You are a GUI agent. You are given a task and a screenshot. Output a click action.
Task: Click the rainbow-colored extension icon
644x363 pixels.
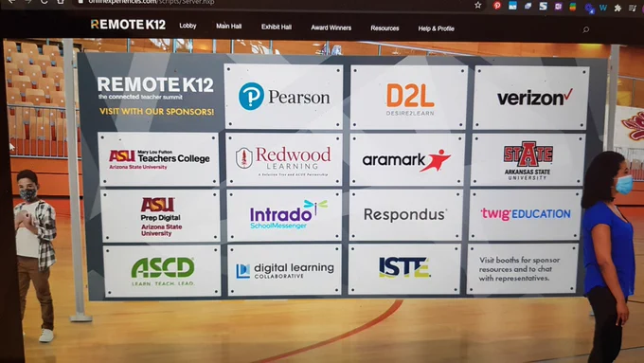pos(573,7)
